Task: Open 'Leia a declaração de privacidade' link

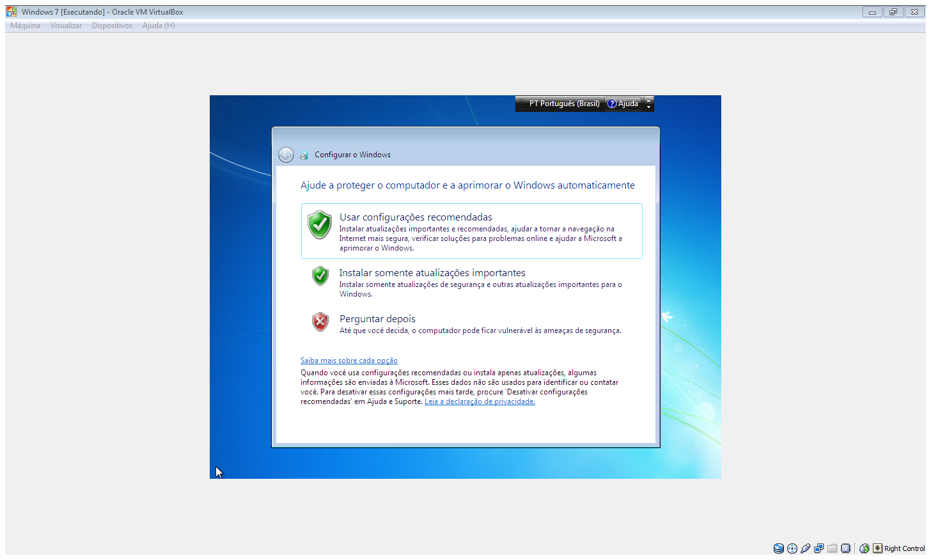Action: tap(480, 401)
